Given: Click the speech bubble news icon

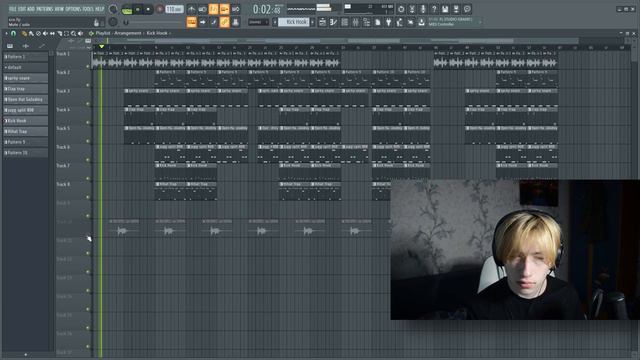Looking at the screenshot, I should click(467, 9).
